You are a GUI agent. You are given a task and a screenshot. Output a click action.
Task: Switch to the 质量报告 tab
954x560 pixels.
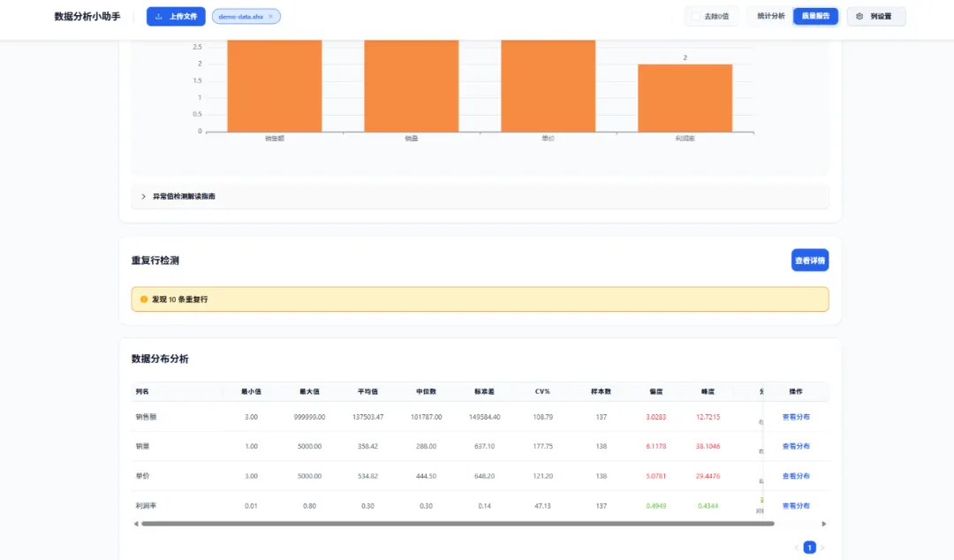pos(815,17)
